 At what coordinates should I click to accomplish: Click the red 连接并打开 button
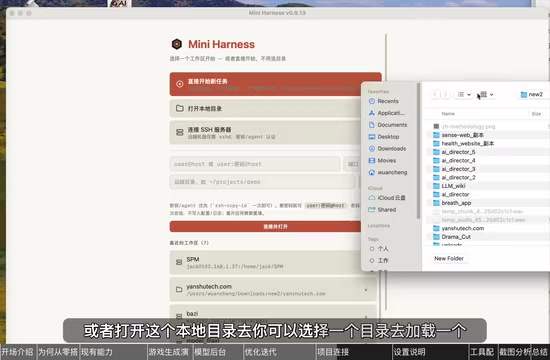(266, 227)
